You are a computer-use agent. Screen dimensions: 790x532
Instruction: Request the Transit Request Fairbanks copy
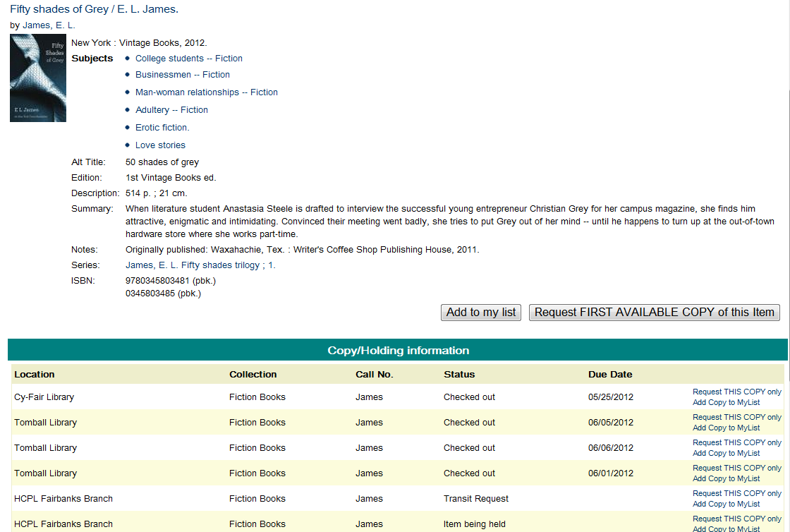coord(736,493)
